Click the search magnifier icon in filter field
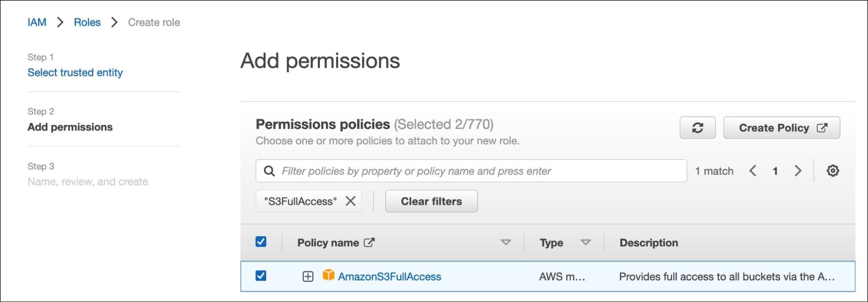868x302 pixels. coord(270,171)
